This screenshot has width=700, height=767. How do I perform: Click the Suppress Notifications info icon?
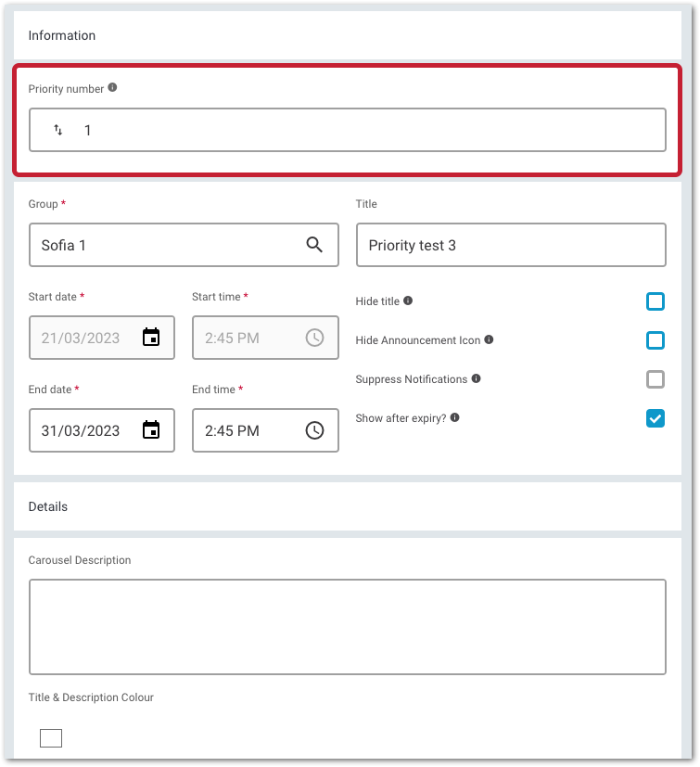click(x=476, y=378)
